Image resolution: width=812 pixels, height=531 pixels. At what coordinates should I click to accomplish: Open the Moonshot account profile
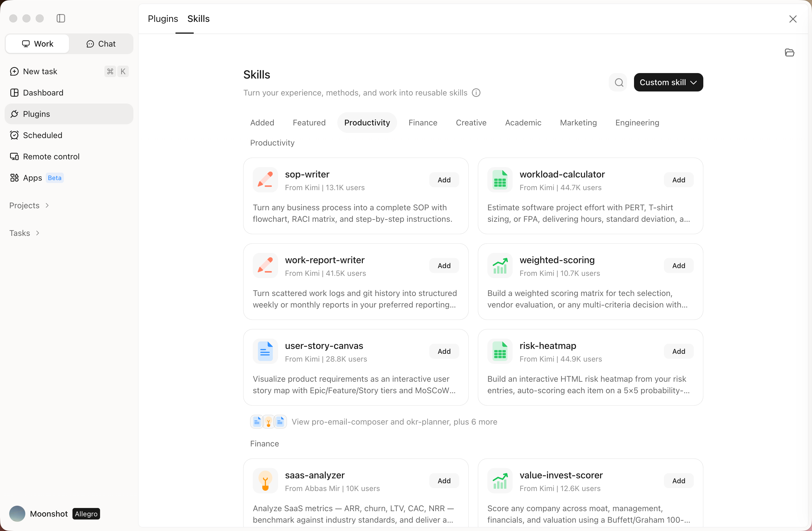(55, 513)
